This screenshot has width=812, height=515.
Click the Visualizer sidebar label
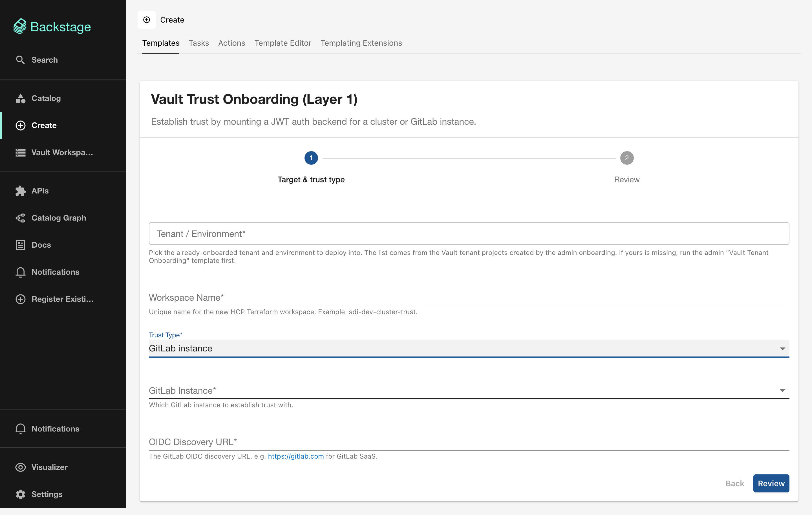click(x=50, y=467)
